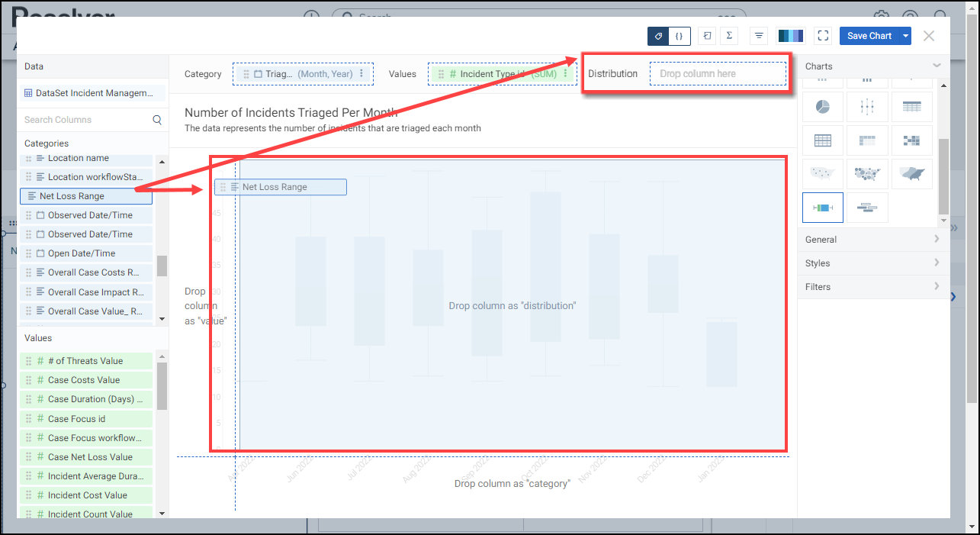Select the range point chart type

pyautogui.click(x=867, y=107)
